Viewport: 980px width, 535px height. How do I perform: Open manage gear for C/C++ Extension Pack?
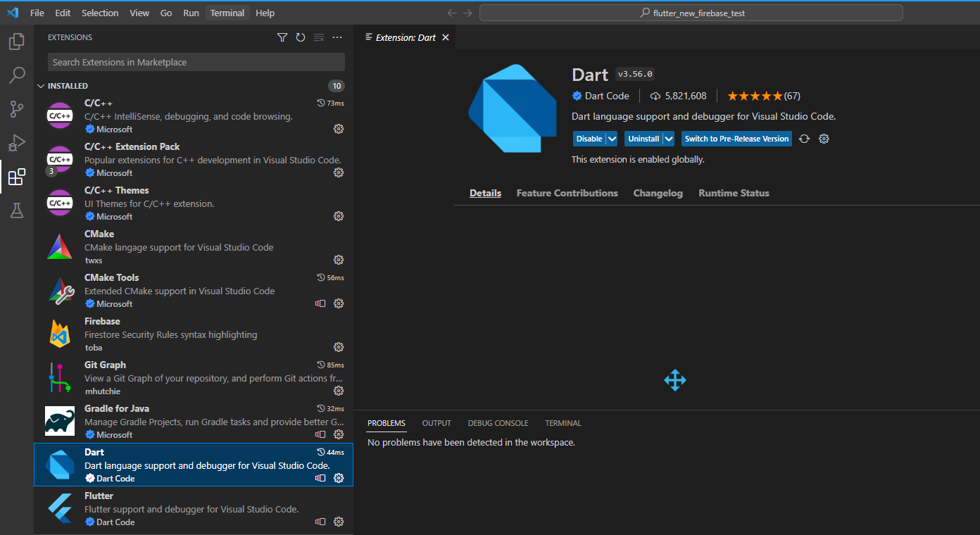click(339, 172)
